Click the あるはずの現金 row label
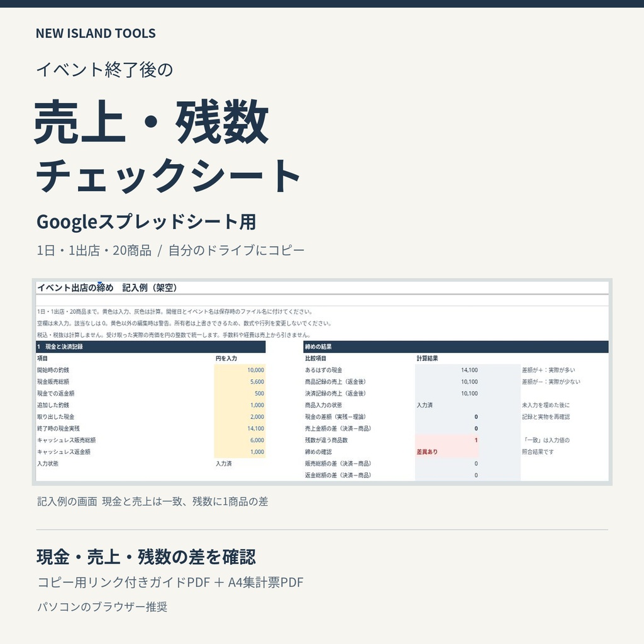Screen dimensions: 644x644 click(x=323, y=370)
